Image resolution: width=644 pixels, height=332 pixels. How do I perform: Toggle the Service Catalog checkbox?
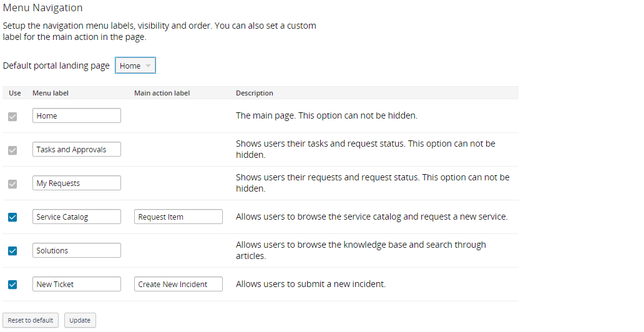(12, 217)
